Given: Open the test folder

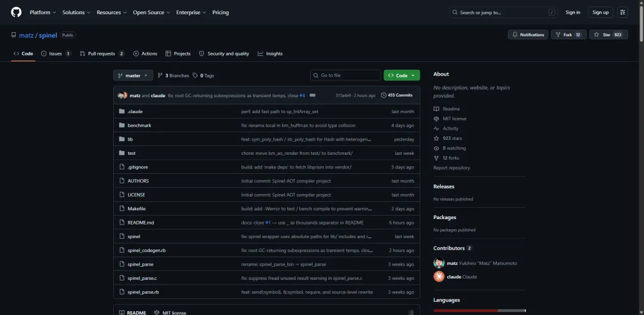Looking at the screenshot, I should (131, 154).
